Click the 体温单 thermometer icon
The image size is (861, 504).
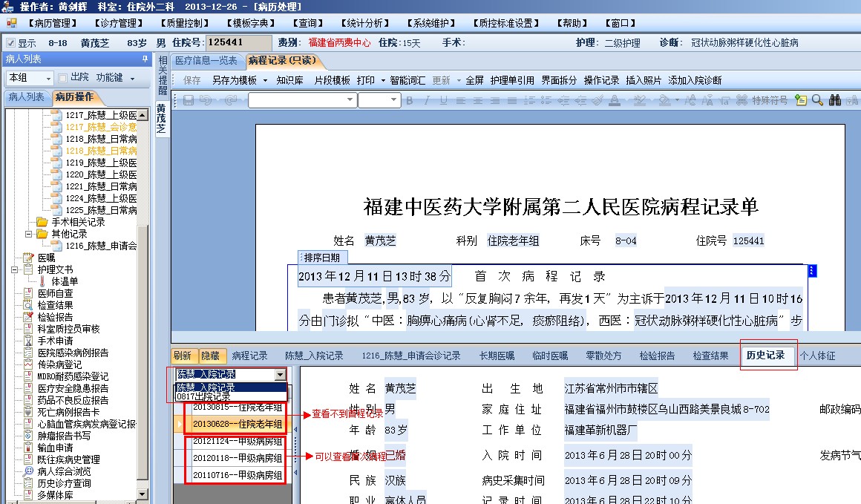[42, 281]
